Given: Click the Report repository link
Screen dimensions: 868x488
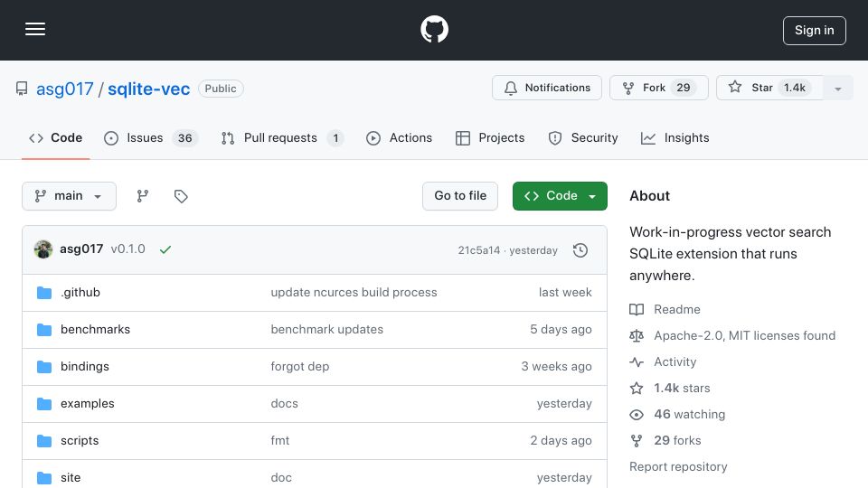Looking at the screenshot, I should point(678,466).
